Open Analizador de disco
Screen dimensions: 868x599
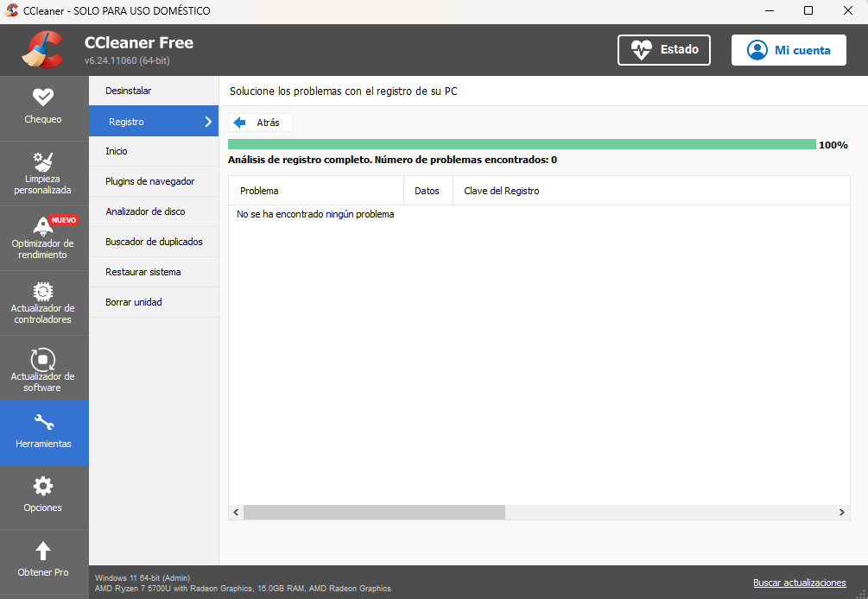click(x=154, y=211)
